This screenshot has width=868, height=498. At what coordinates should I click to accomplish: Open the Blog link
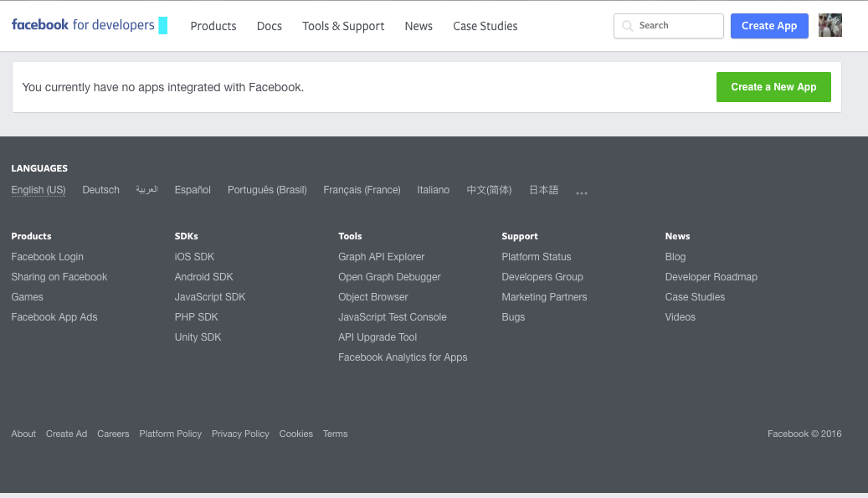pos(675,257)
